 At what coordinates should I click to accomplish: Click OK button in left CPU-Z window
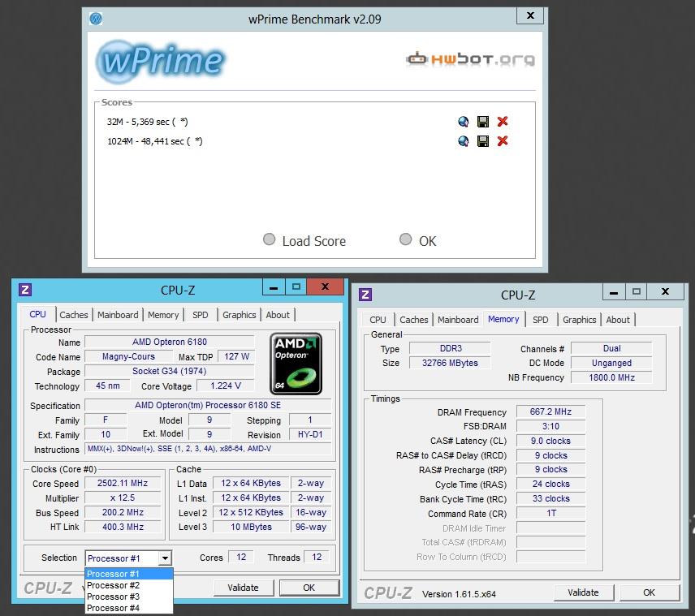click(309, 588)
